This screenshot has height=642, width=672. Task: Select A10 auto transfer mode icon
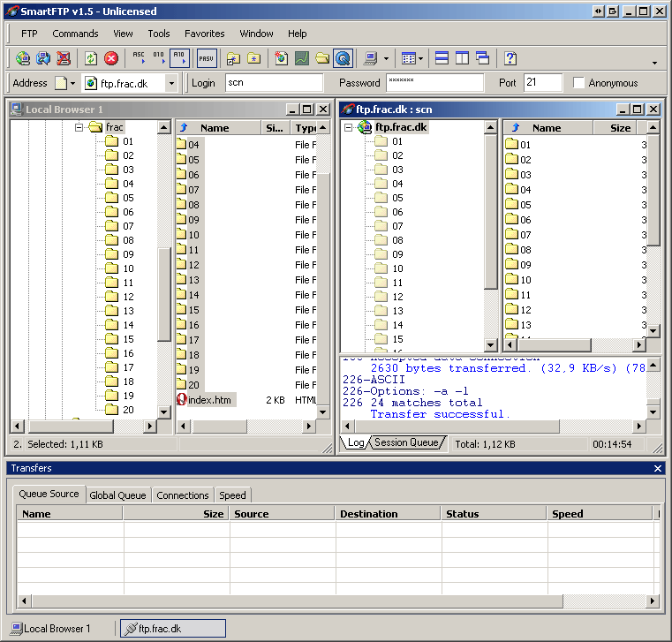(x=179, y=58)
